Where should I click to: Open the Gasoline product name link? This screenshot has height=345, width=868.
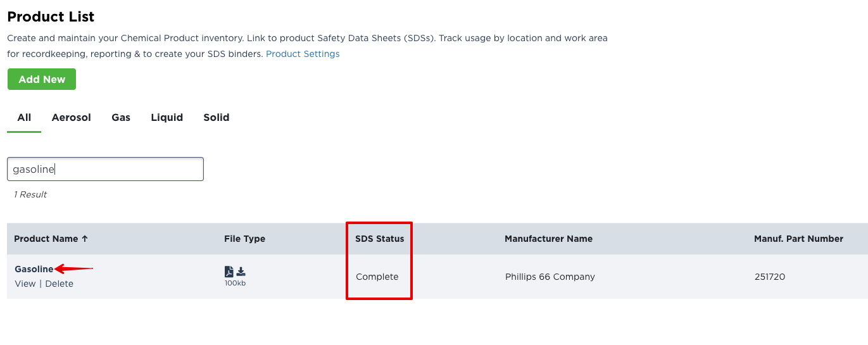[x=34, y=269]
